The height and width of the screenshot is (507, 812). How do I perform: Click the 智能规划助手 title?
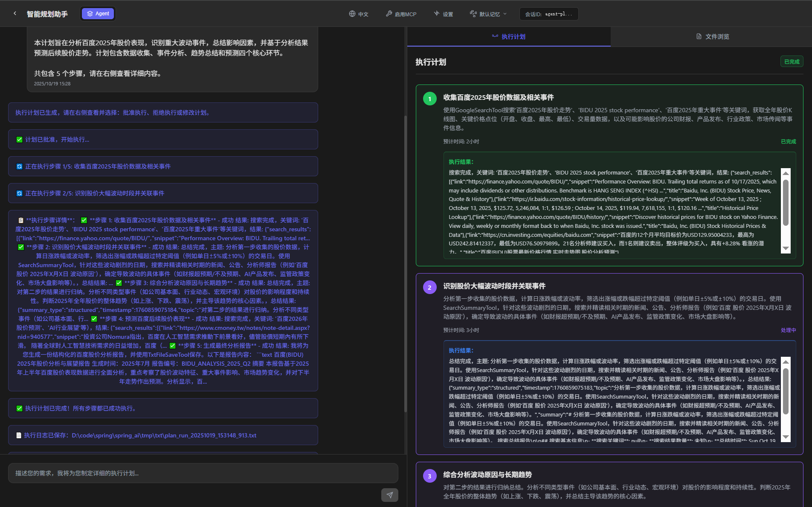coord(47,14)
